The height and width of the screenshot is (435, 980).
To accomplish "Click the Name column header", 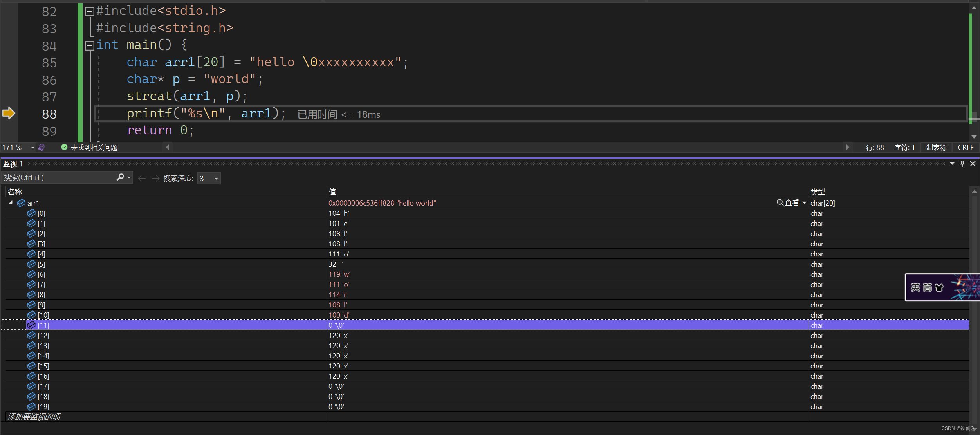I will pos(15,191).
